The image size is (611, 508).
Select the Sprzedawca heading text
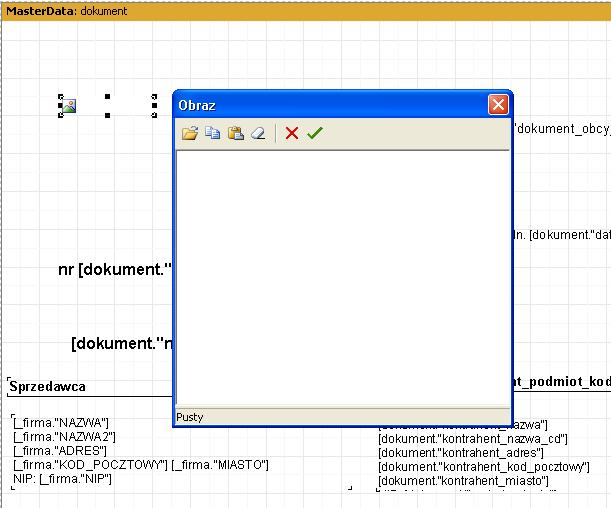48,386
